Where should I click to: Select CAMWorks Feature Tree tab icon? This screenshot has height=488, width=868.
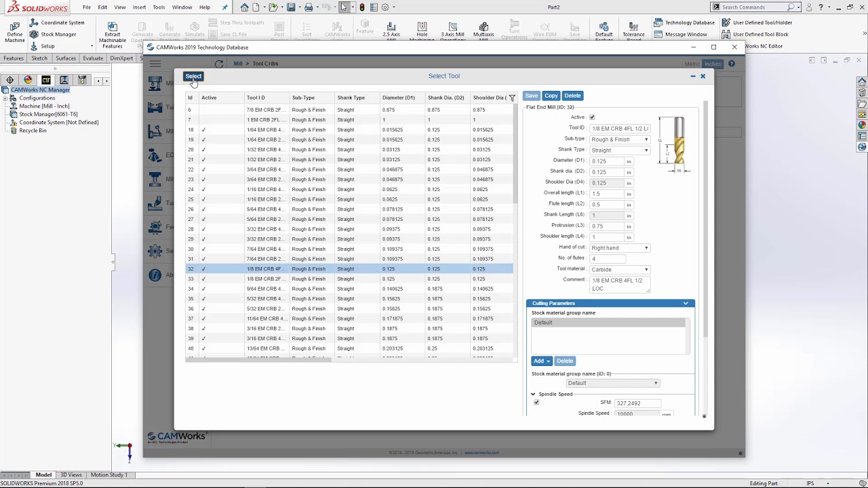46,80
